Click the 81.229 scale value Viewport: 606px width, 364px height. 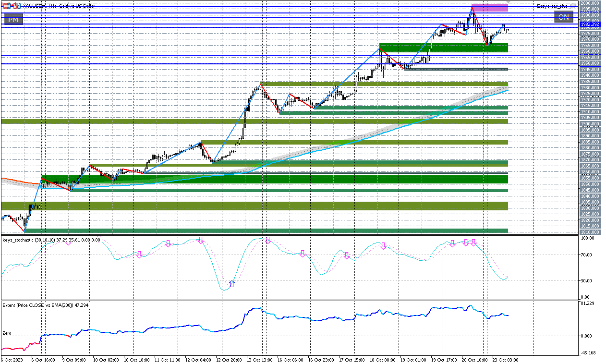point(587,303)
